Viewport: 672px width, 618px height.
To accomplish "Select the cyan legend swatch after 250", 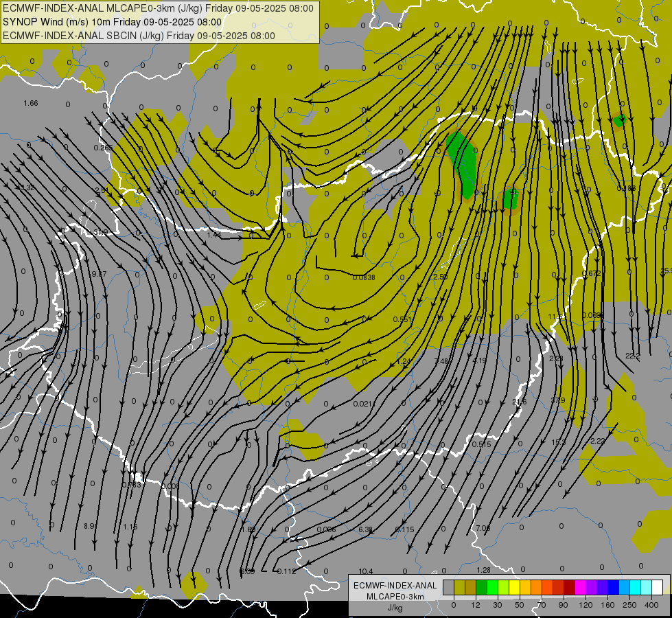I will [x=636, y=588].
